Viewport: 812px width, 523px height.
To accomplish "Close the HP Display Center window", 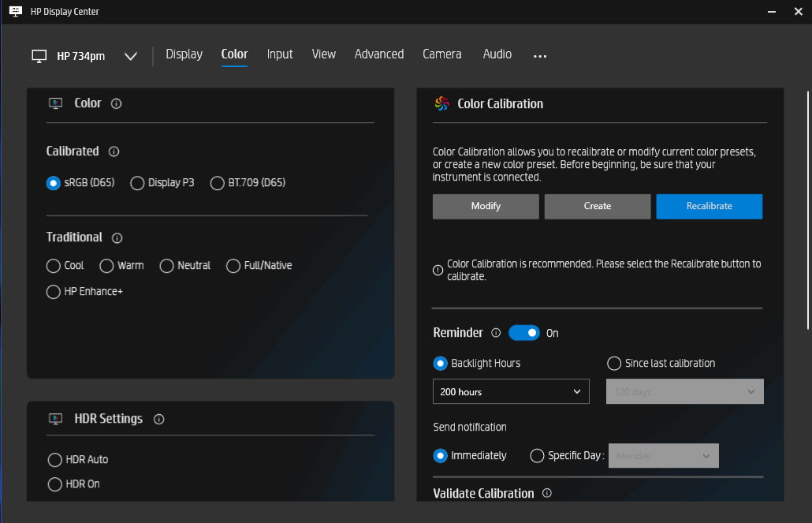I will point(798,11).
